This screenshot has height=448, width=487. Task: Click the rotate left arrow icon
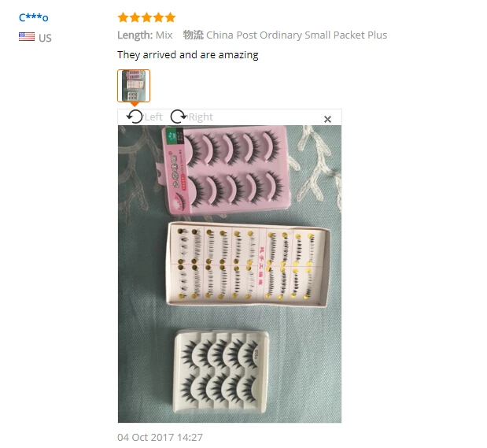click(x=135, y=117)
